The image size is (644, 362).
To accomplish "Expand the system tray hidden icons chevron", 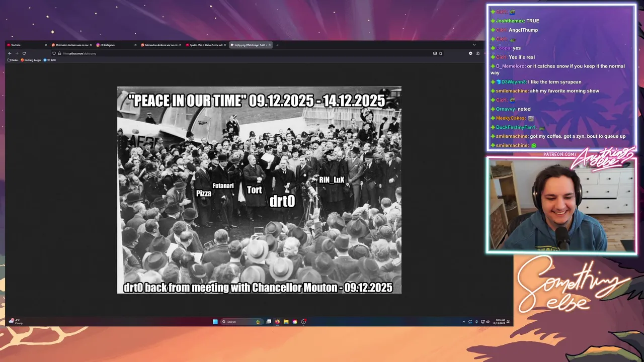I will pos(463,322).
